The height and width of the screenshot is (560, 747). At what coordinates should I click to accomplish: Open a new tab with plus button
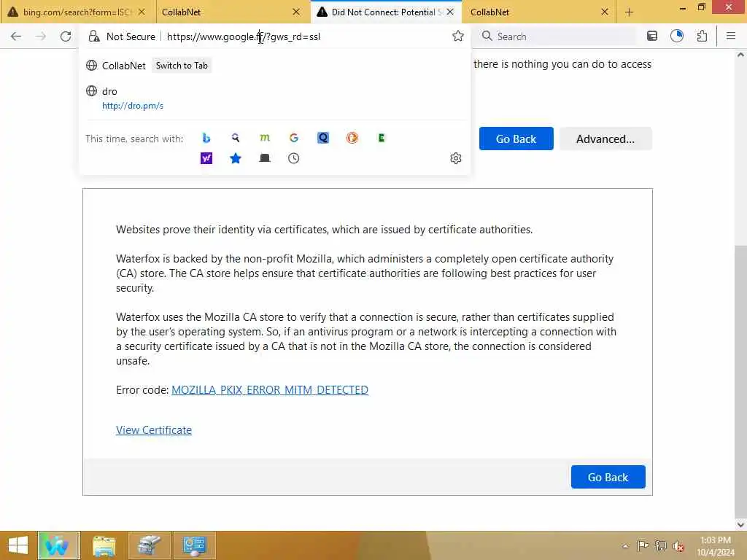pyautogui.click(x=629, y=12)
